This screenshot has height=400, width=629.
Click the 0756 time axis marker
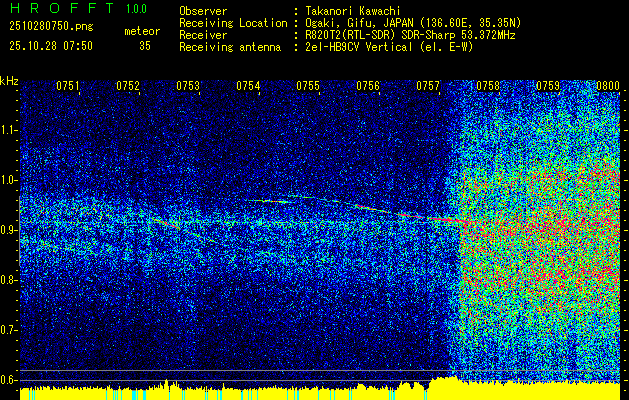368,86
